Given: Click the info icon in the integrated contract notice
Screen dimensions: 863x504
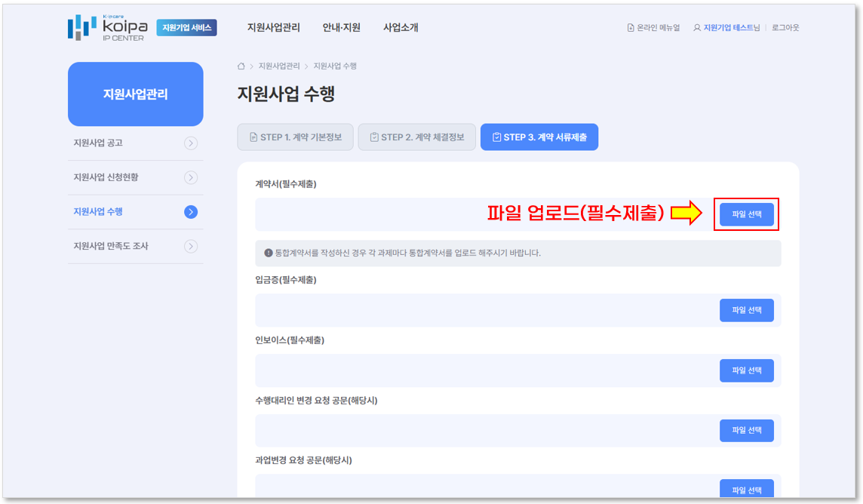Looking at the screenshot, I should click(269, 253).
